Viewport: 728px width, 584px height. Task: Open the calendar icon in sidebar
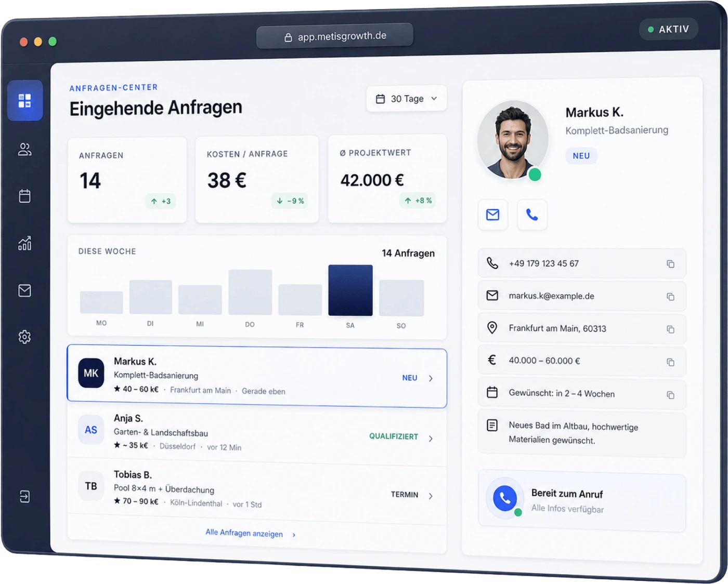(x=24, y=196)
